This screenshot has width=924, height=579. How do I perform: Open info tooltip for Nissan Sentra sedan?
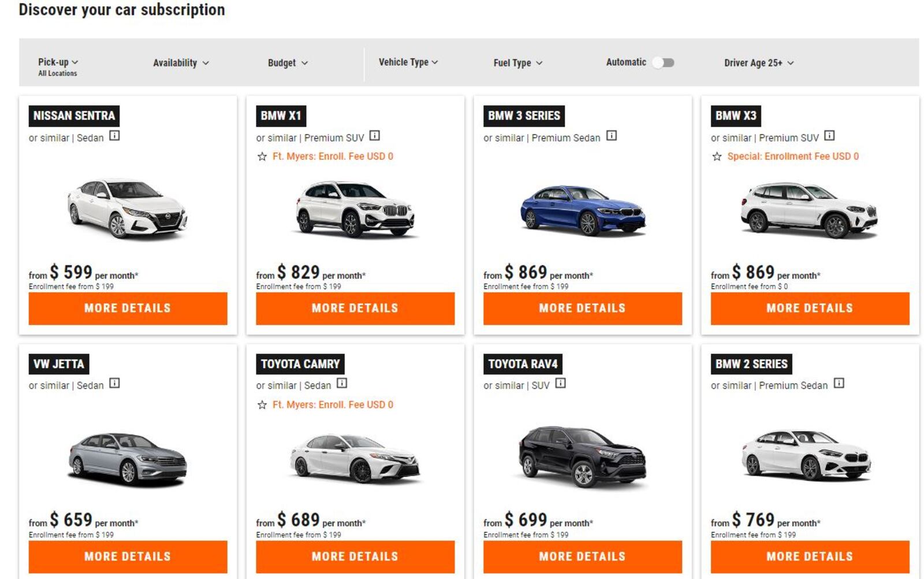click(x=114, y=138)
